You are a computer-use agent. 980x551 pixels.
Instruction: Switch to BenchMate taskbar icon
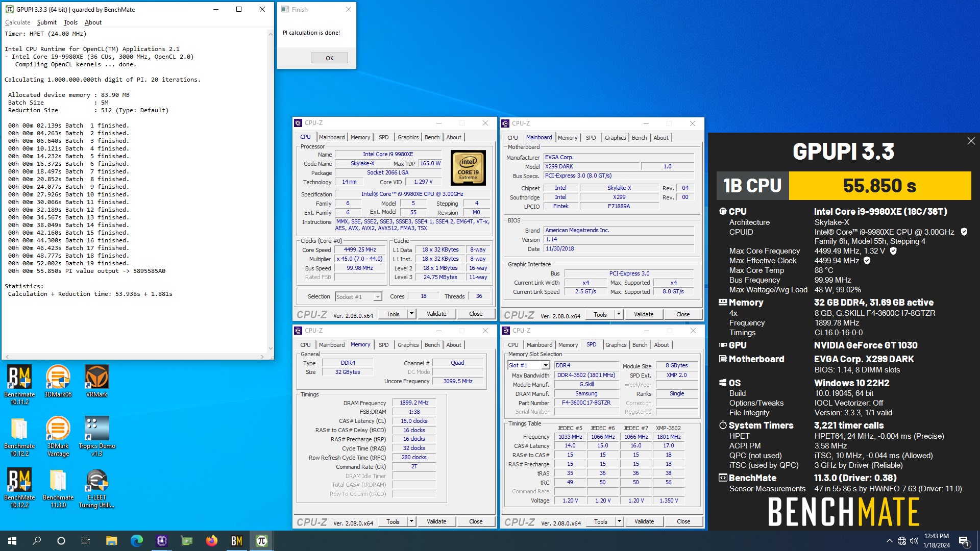[236, 541]
